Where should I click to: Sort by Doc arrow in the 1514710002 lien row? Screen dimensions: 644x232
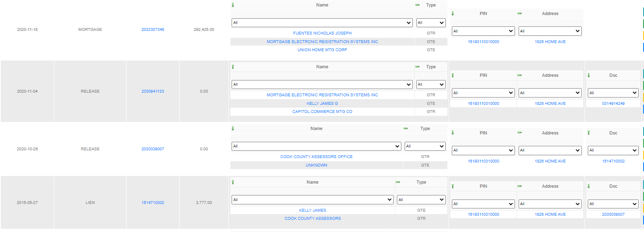tap(589, 186)
